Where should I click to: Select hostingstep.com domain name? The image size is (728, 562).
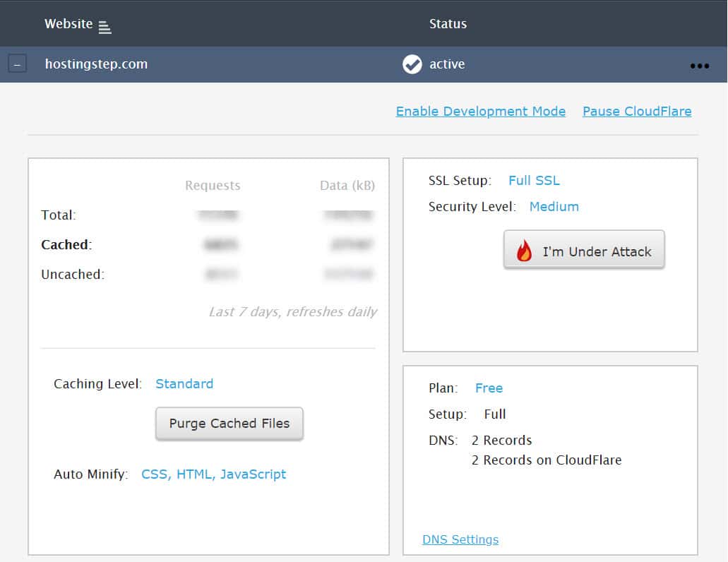96,64
